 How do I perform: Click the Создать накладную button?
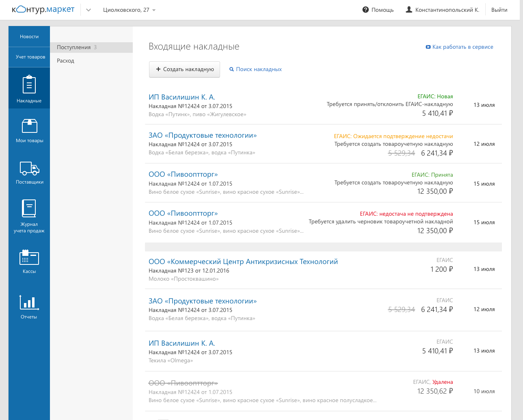(x=184, y=69)
